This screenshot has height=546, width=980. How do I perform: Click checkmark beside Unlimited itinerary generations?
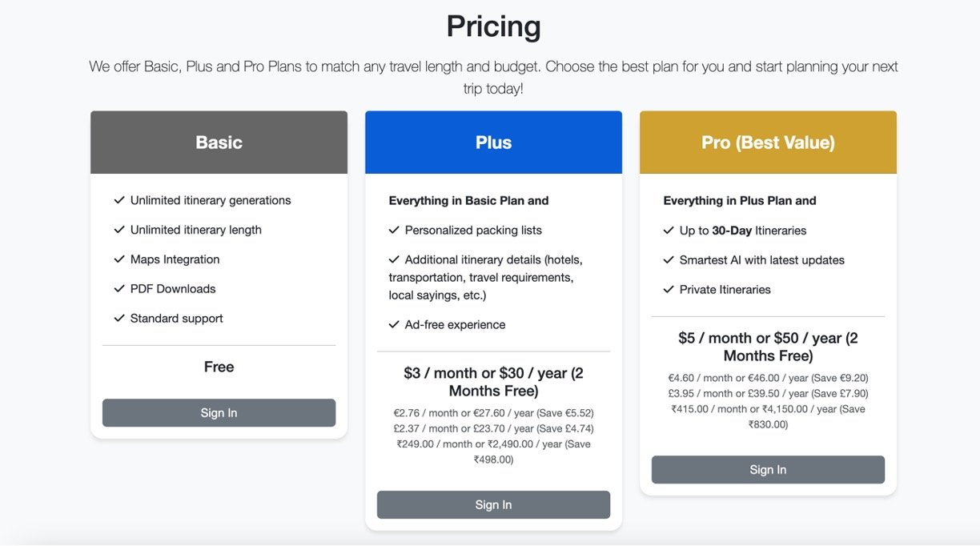tap(119, 200)
